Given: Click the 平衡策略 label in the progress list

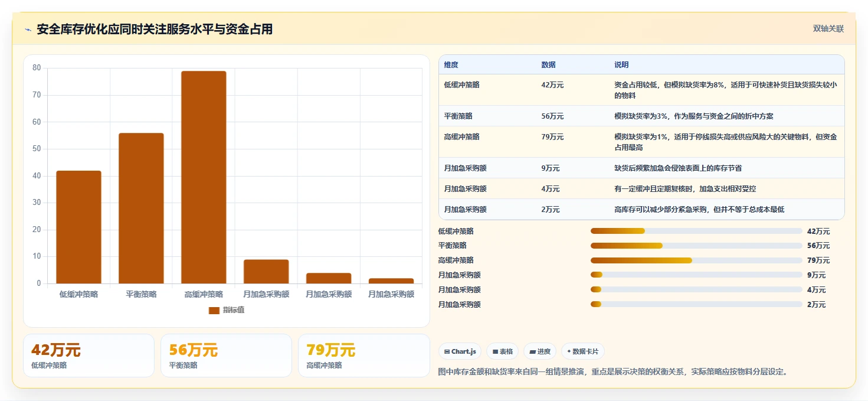Looking at the screenshot, I should click(453, 245).
